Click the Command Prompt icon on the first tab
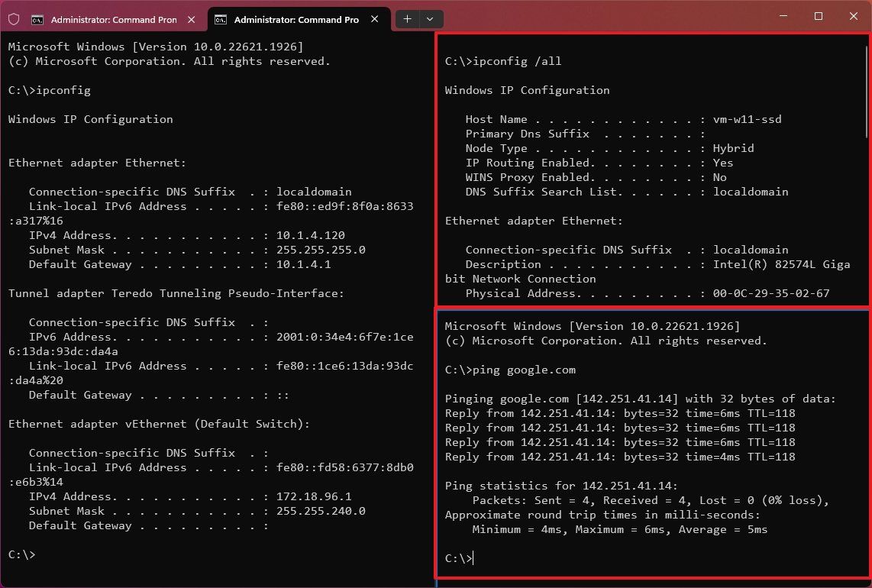The image size is (872, 588). point(38,19)
